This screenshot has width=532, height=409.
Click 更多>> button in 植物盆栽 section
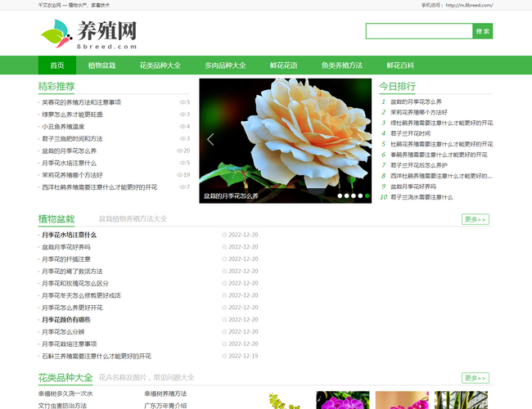tap(475, 219)
